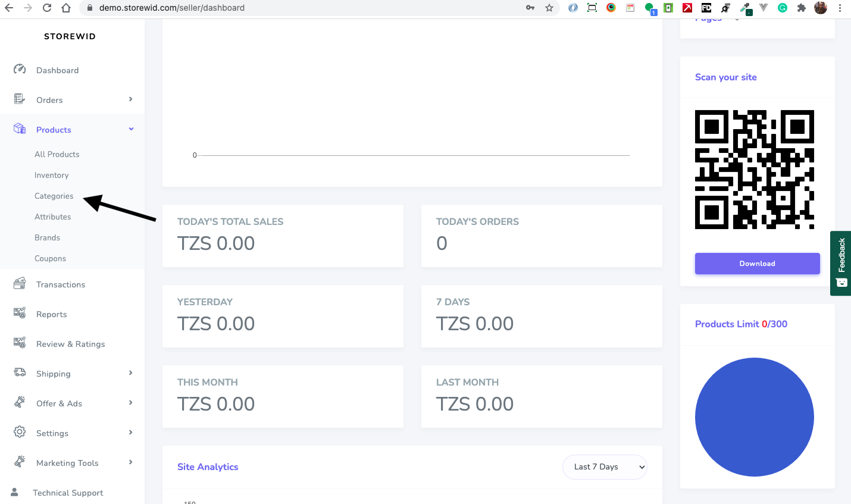Image resolution: width=851 pixels, height=504 pixels.
Task: Click the QR code image
Action: pyautogui.click(x=755, y=170)
